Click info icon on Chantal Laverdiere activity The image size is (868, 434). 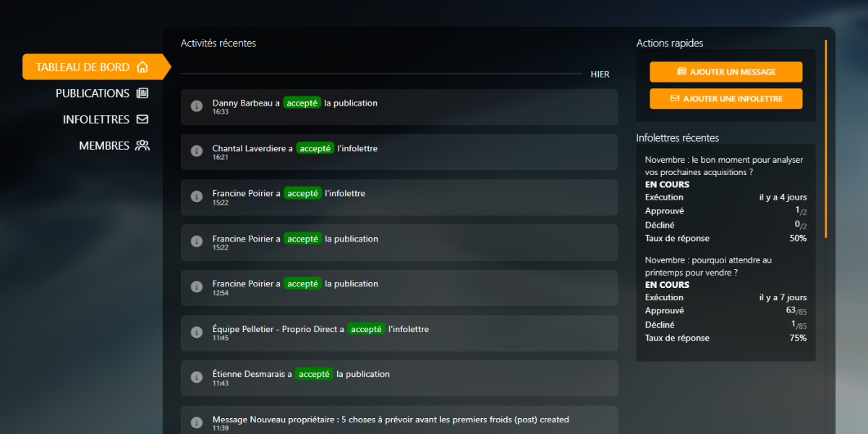coord(196,151)
